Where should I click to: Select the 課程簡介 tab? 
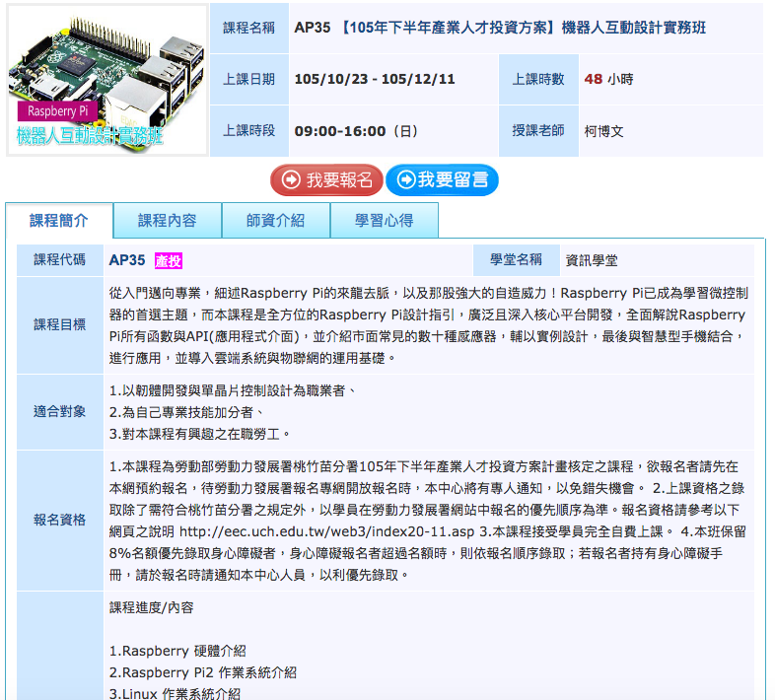point(59,221)
